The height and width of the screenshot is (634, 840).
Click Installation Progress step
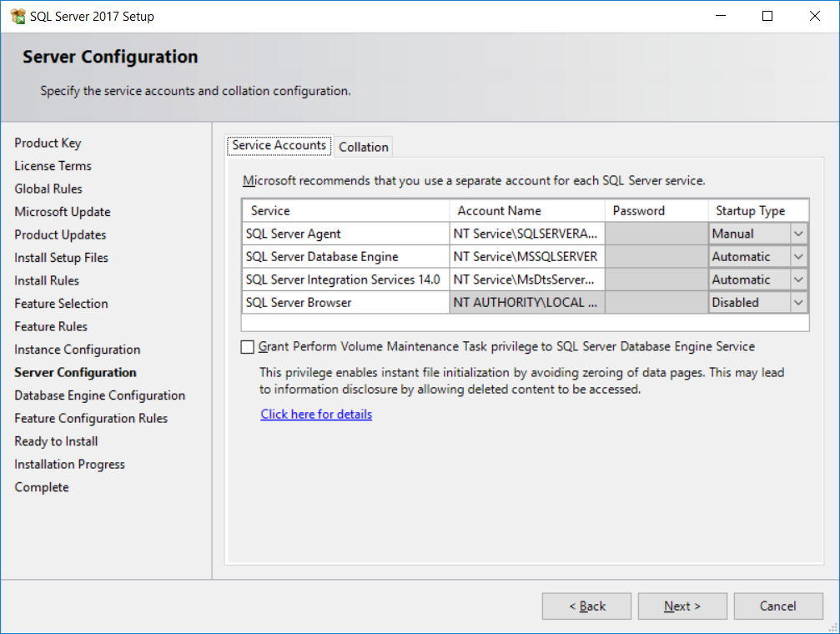click(69, 465)
